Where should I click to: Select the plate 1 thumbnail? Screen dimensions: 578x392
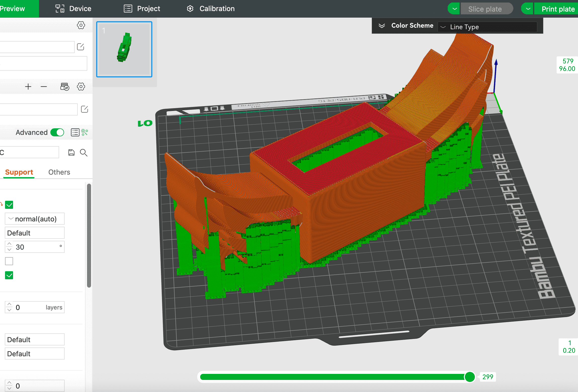point(124,49)
